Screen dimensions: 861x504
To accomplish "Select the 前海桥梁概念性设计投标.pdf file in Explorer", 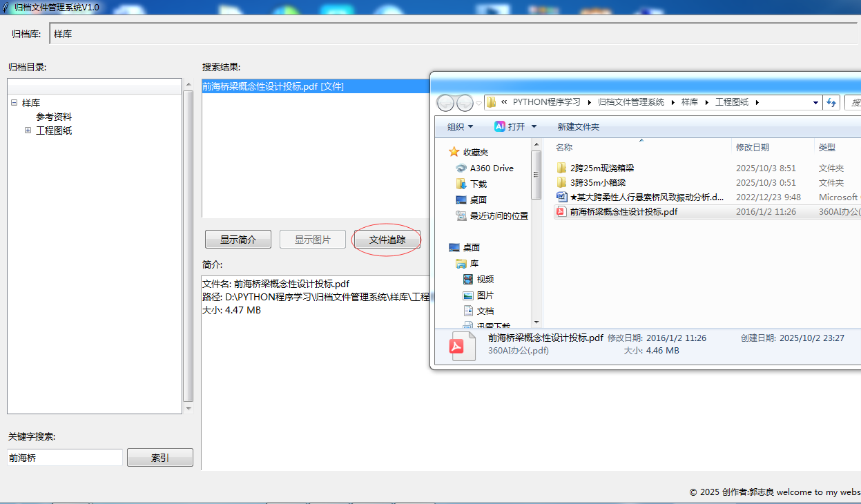I will 623,212.
